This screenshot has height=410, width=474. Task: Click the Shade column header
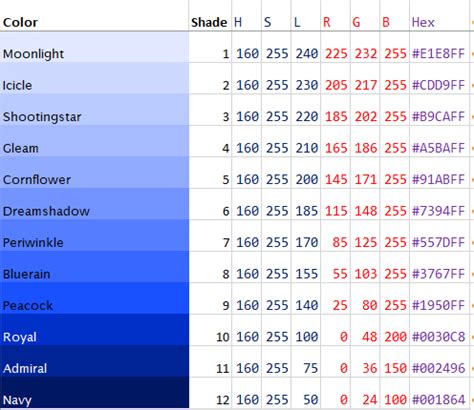click(210, 16)
